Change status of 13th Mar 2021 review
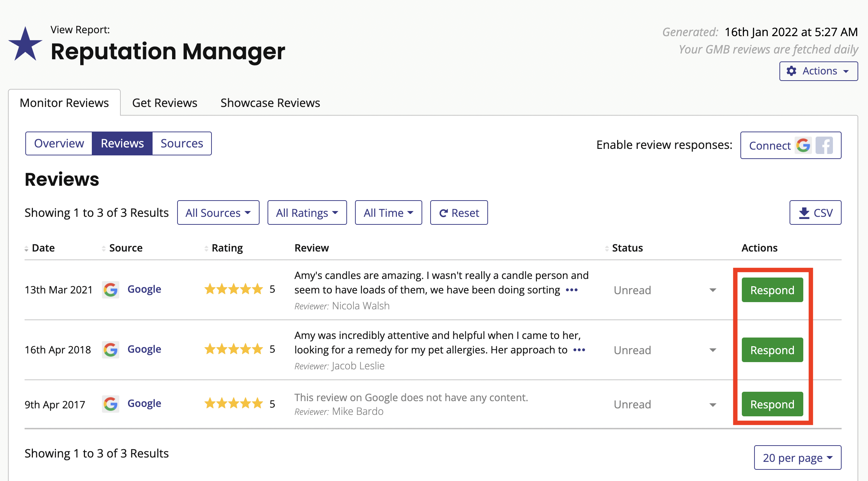The image size is (868, 481). [665, 290]
